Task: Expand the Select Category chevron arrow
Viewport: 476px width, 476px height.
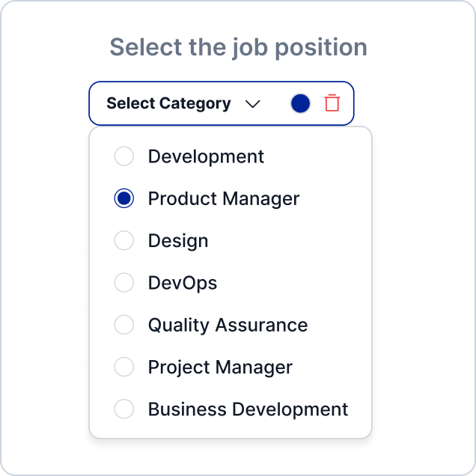Action: (x=252, y=104)
